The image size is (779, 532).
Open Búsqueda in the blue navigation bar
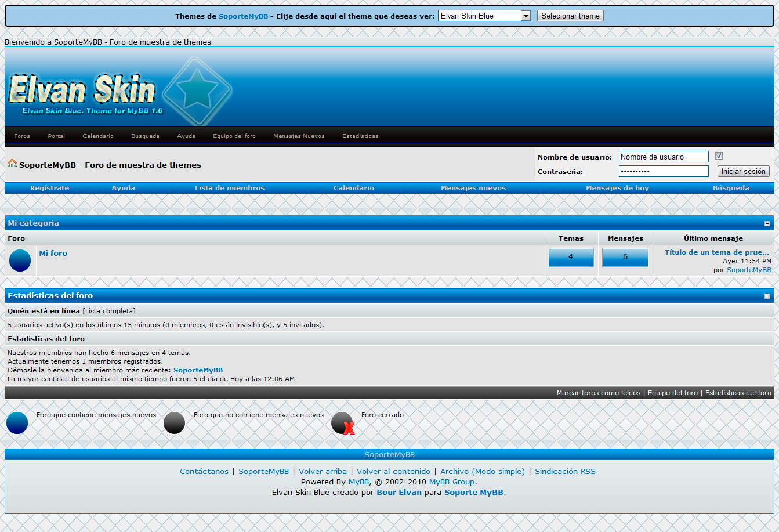pos(731,188)
